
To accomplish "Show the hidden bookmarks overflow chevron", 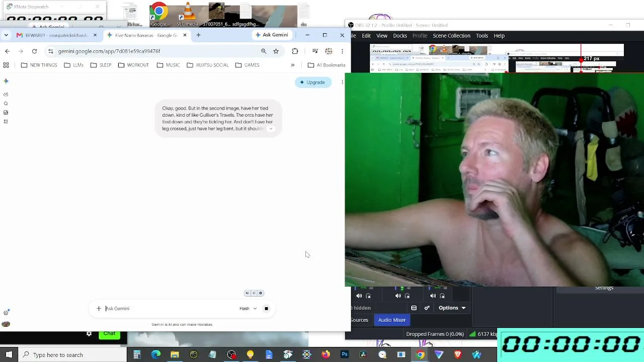I will click(292, 65).
